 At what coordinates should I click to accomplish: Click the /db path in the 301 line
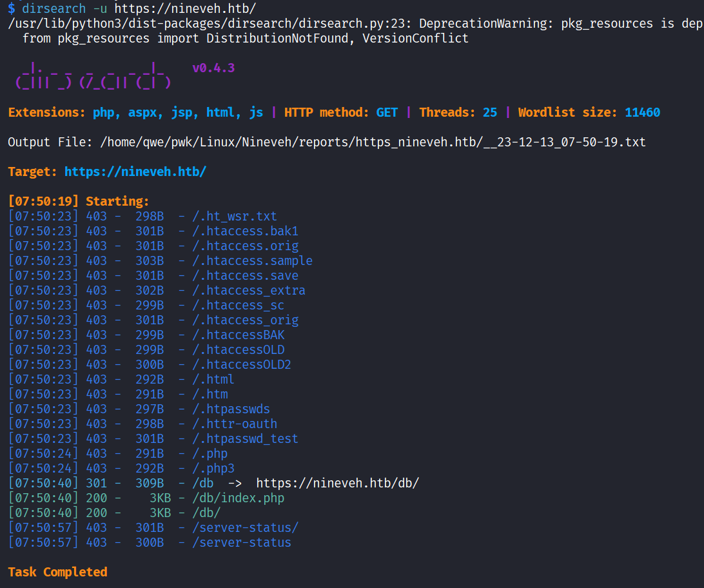203,483
